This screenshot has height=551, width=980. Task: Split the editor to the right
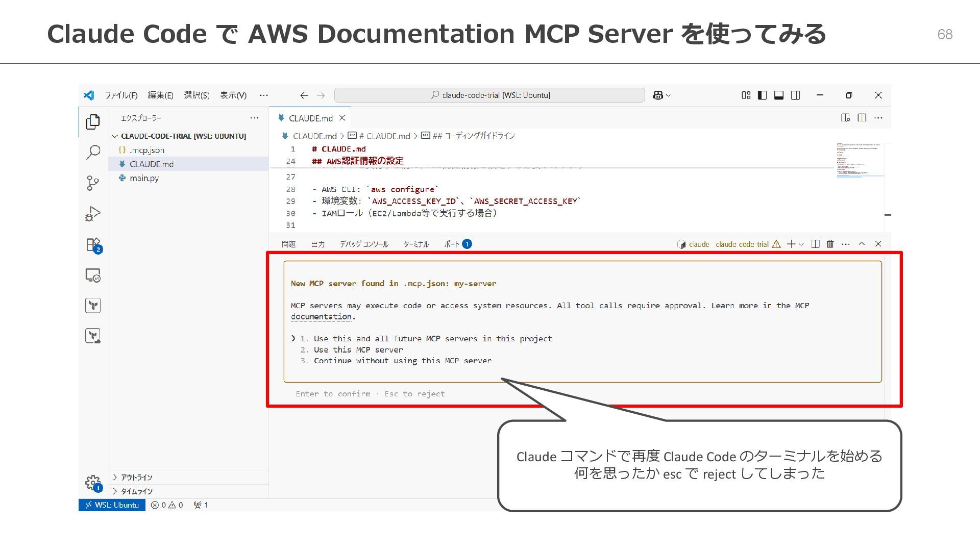(x=862, y=118)
